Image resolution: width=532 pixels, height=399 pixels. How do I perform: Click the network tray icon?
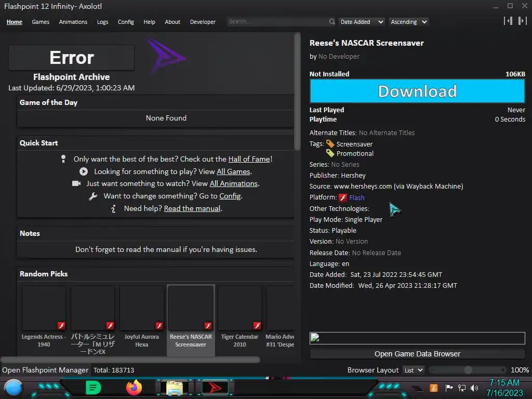[462, 388]
